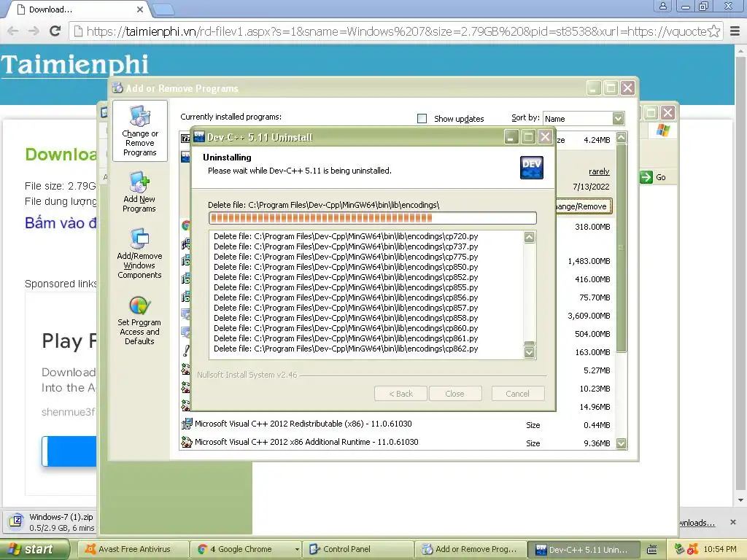
Task: Switch to Avast Free Antivirus taskbar item
Action: coord(134,550)
